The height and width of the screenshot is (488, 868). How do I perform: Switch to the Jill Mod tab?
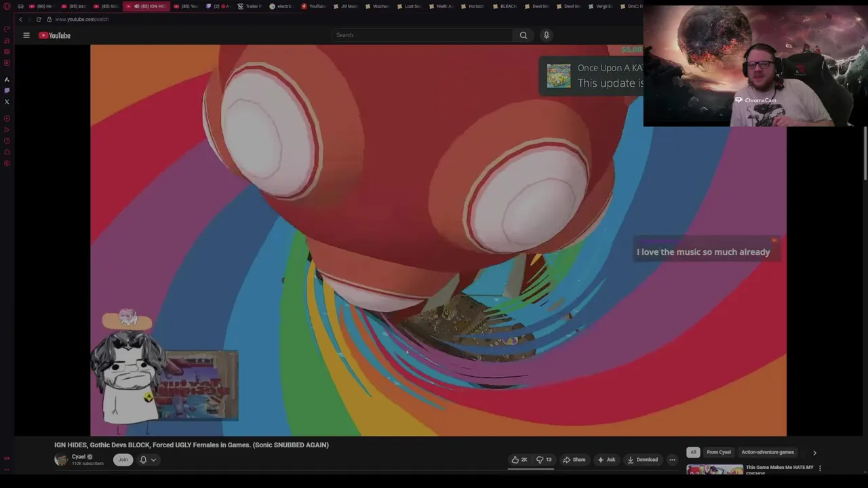point(345,6)
